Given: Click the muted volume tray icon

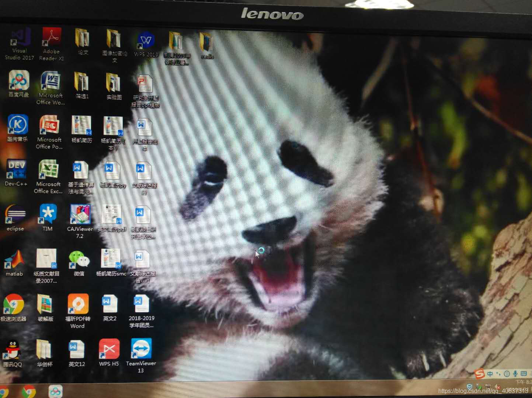Looking at the screenshot, I should coord(497,387).
